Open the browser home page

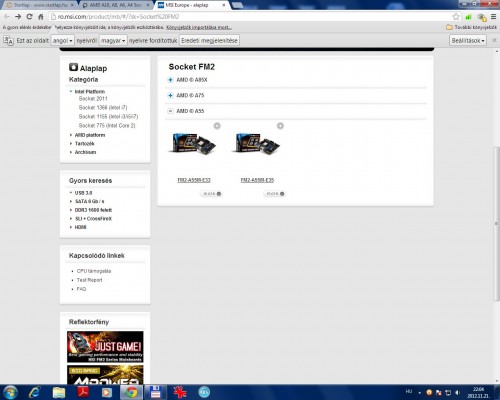pyautogui.click(x=41, y=17)
